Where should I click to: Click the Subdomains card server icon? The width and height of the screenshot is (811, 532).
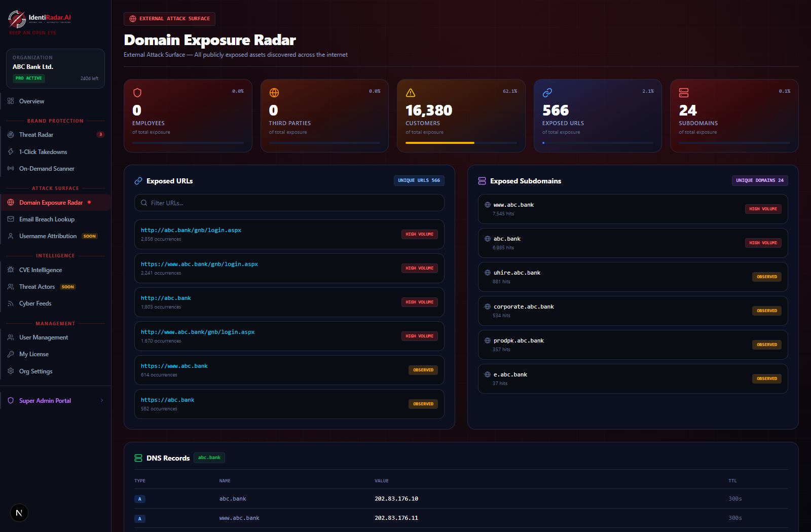(x=684, y=93)
